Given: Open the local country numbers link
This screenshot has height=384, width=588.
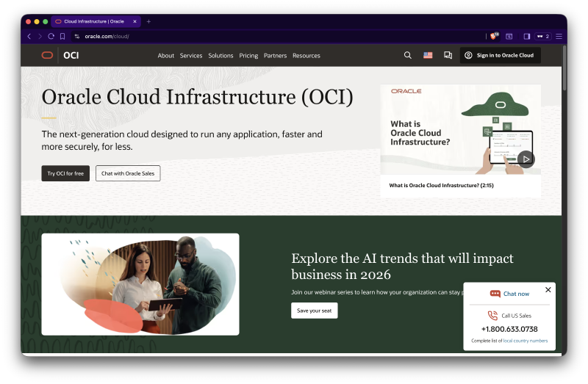Looking at the screenshot, I should coord(526,341).
